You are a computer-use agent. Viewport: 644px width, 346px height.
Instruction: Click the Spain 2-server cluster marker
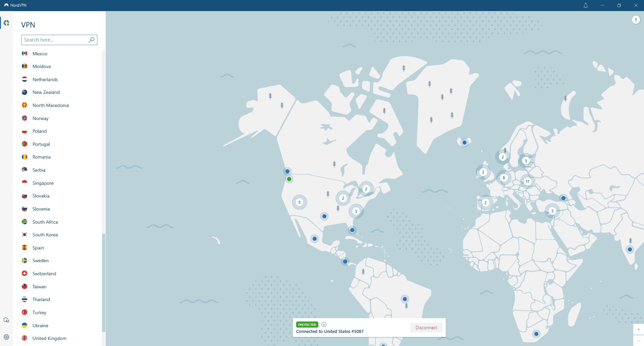pos(485,203)
